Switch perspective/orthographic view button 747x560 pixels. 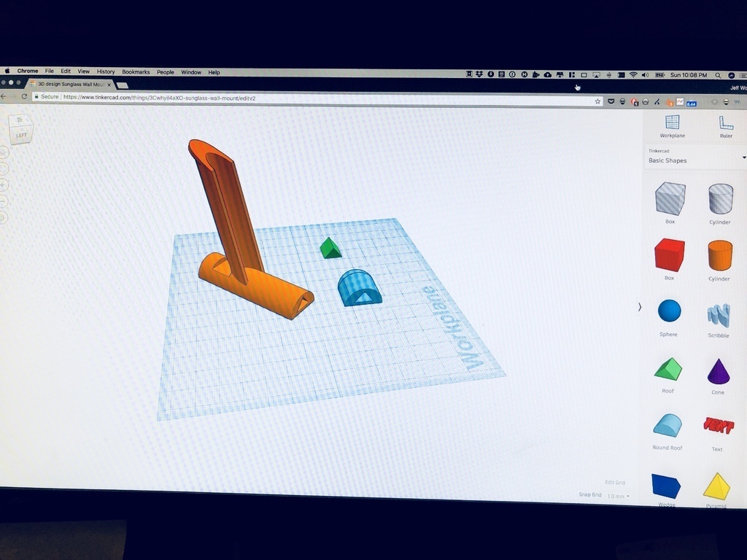(4, 218)
